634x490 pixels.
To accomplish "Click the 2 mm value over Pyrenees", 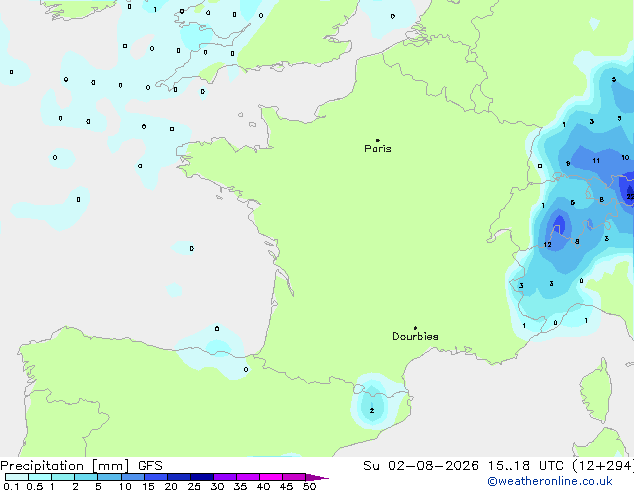I will click(x=372, y=411).
